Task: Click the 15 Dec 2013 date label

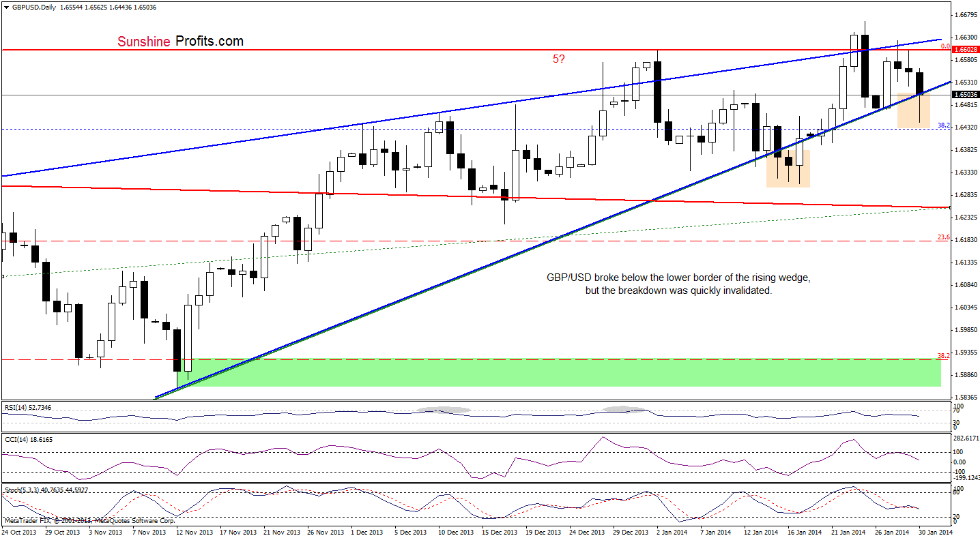Action: [500, 532]
